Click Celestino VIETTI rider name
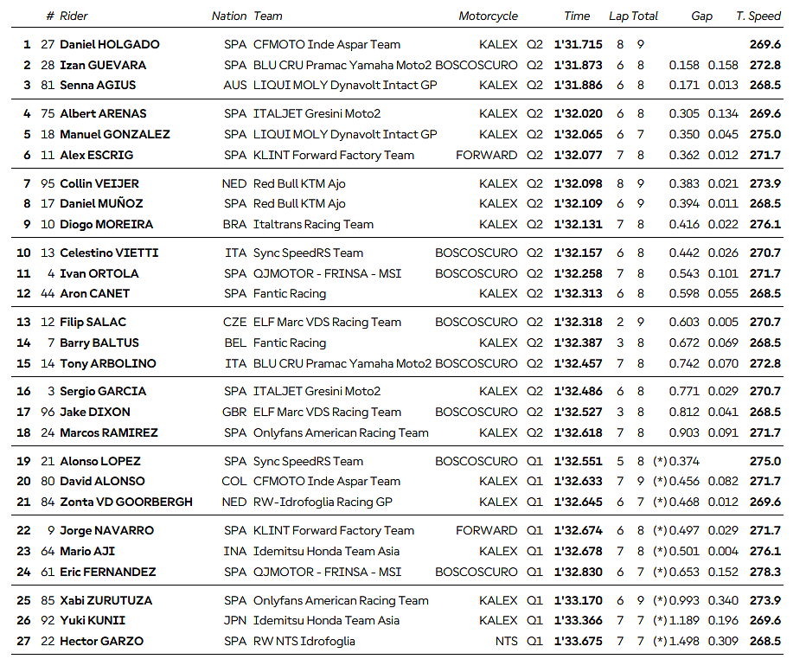806x672 pixels. pyautogui.click(x=109, y=253)
